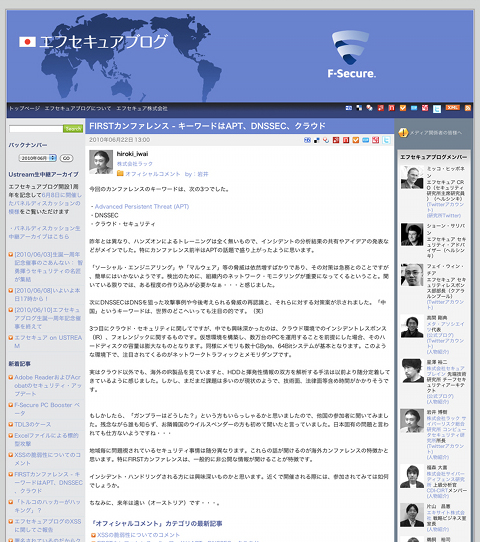Click the orange RSS feed icon

pyautogui.click(x=468, y=108)
